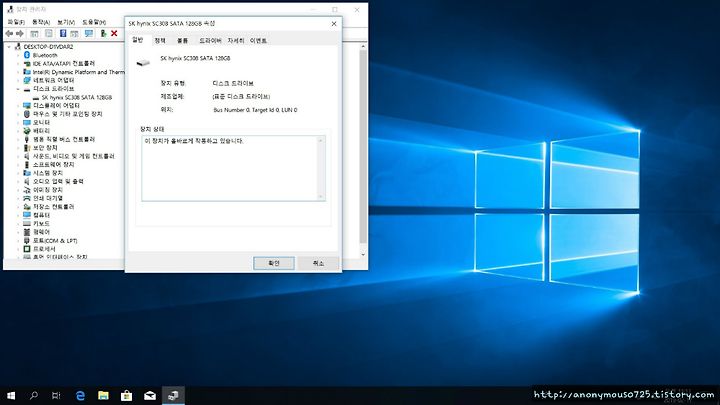
Task: Switch to the 볼륨 tab
Action: 182,41
